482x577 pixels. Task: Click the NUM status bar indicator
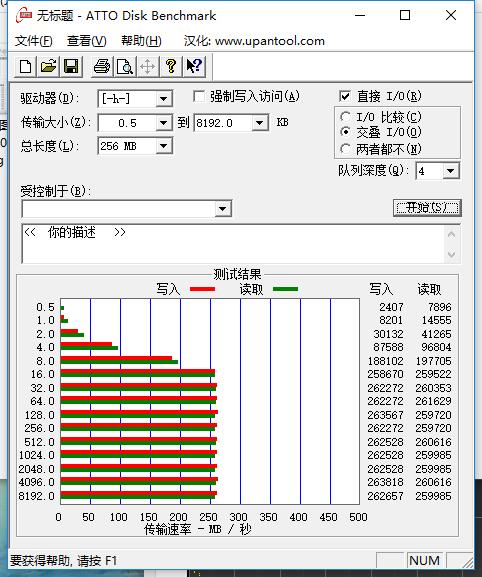point(424,561)
